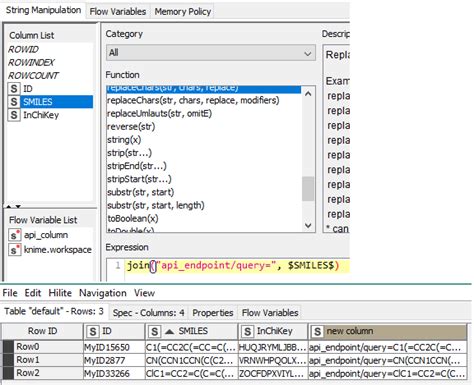Open the View menu
This screenshot has width=474, height=385.
[144, 293]
